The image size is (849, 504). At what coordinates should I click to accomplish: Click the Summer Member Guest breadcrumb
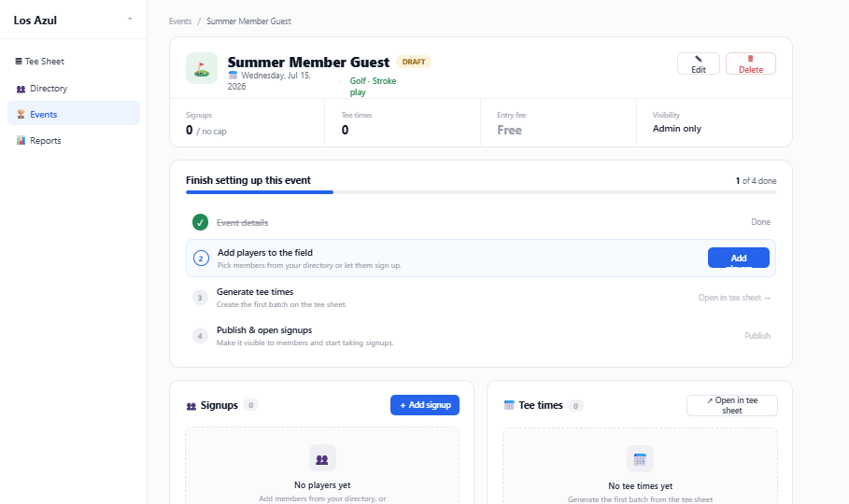pos(248,21)
